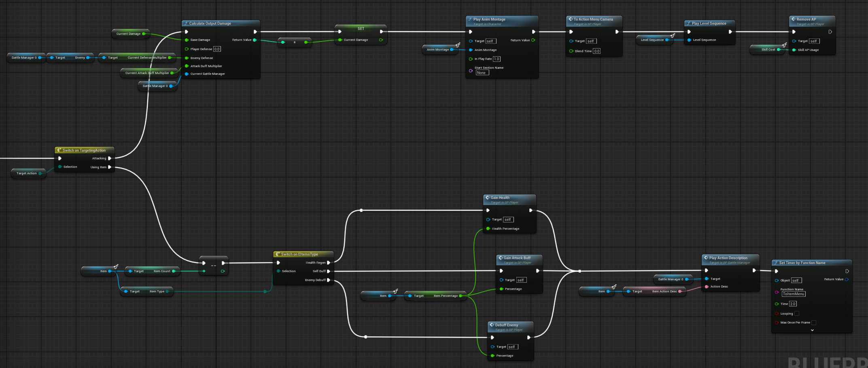Click the Debuff Enemy node diamond icon
Screen dimensions: 868x368
492,325
